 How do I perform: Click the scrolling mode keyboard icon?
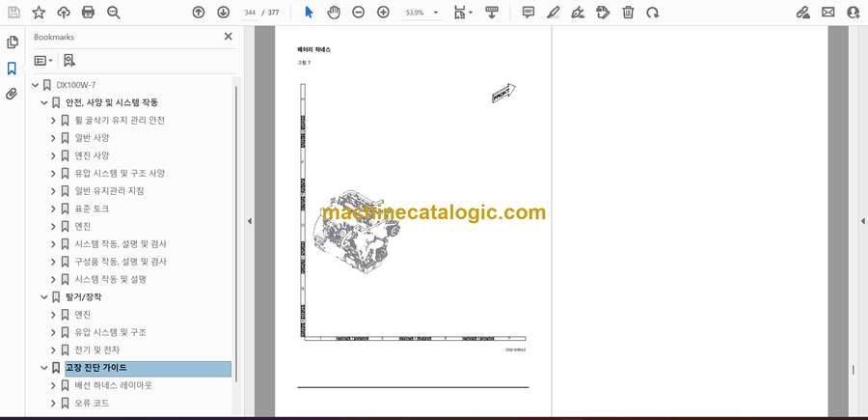492,13
